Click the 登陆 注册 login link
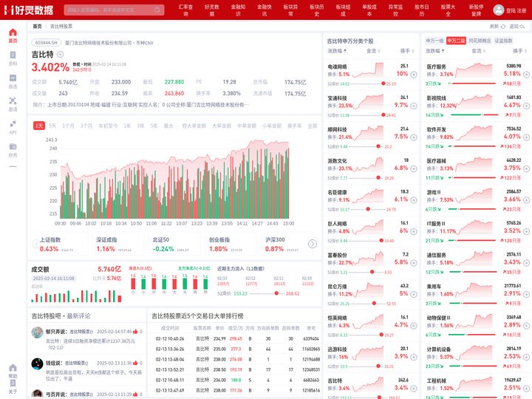532x399 pixels. 516,10
